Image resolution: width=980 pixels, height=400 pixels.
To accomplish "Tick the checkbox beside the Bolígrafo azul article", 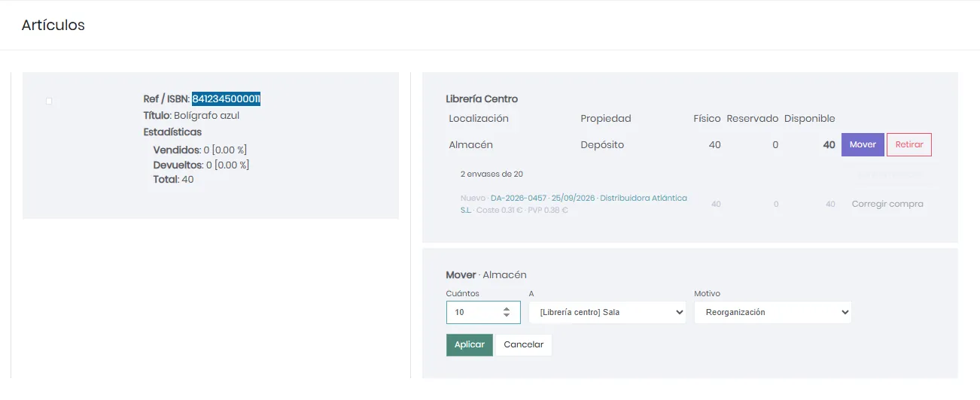I will 49,101.
